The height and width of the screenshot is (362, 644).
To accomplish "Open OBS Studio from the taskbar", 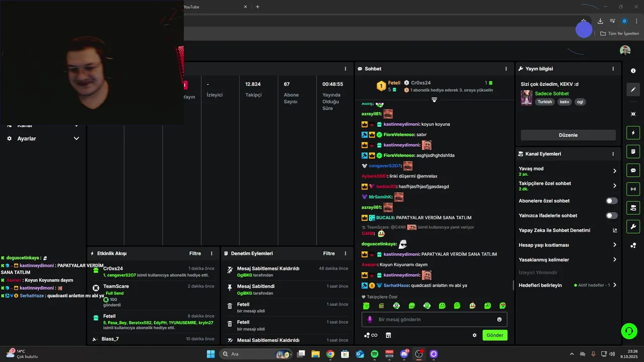I will click(419, 354).
